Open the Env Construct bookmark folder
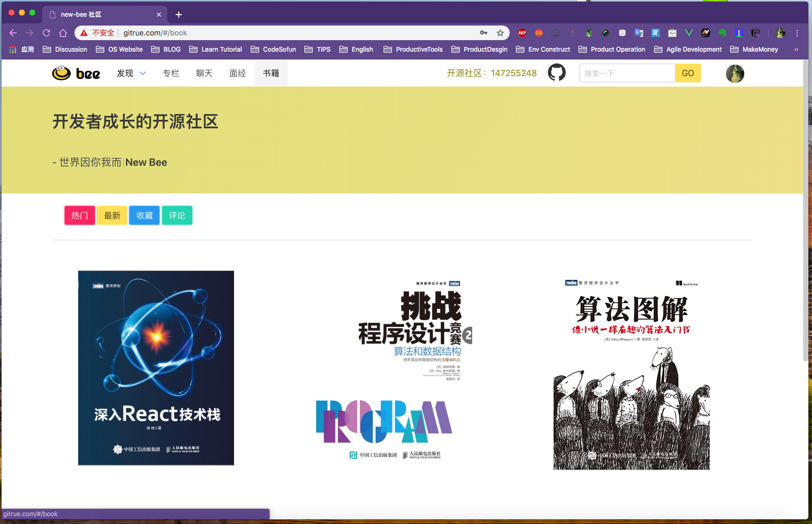 (x=543, y=50)
